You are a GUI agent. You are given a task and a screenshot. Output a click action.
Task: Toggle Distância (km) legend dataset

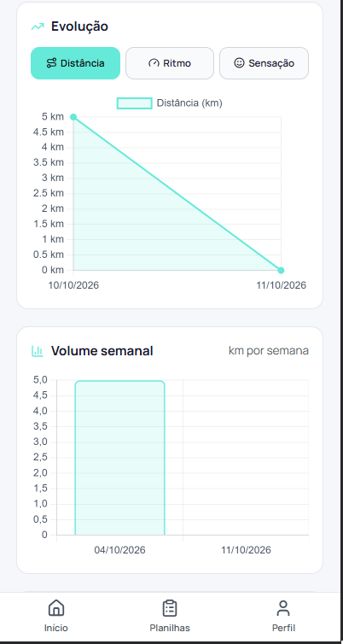(170, 103)
